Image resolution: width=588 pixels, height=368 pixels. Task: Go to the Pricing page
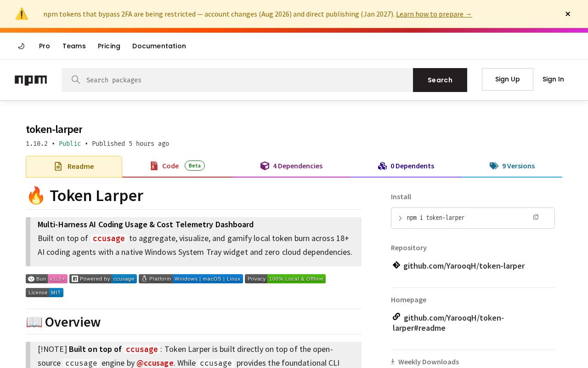point(109,46)
